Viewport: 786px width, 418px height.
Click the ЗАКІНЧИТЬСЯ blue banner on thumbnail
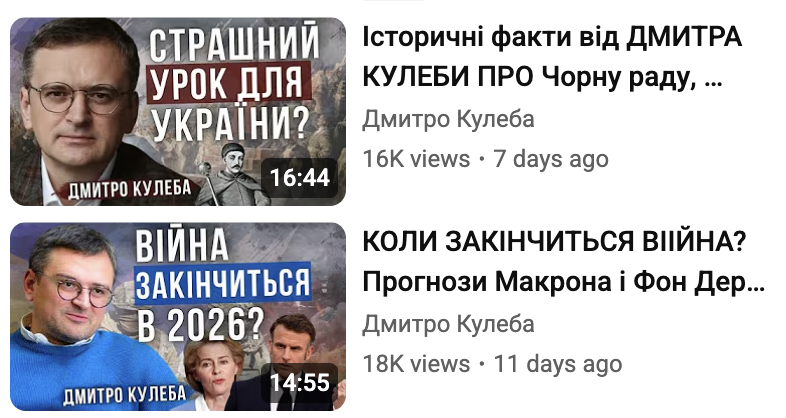click(223, 283)
